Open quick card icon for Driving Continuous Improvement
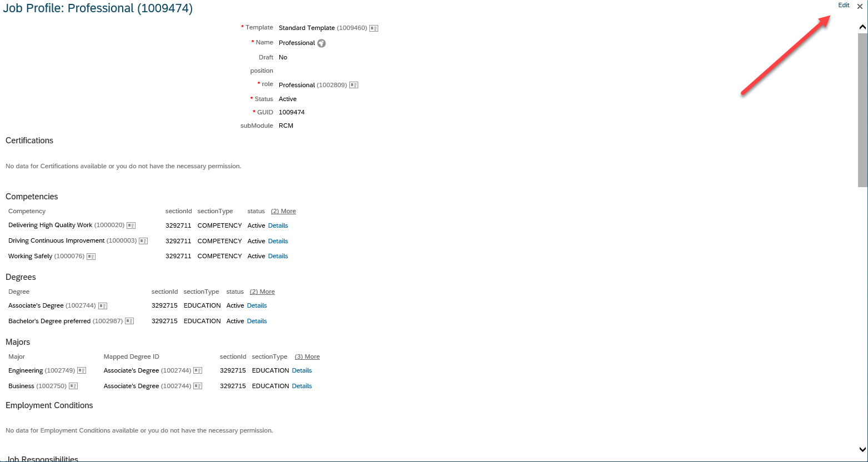Image resolution: width=868 pixels, height=462 pixels. pos(143,241)
